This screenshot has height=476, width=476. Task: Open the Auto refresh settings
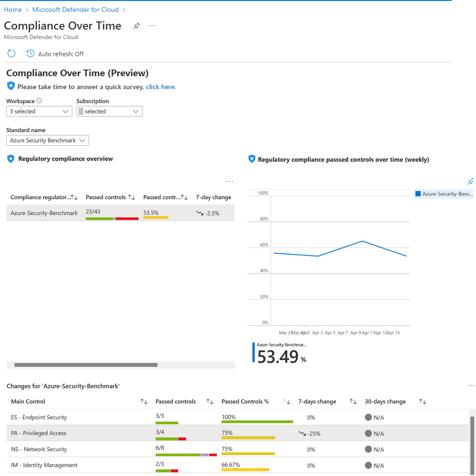55,53
